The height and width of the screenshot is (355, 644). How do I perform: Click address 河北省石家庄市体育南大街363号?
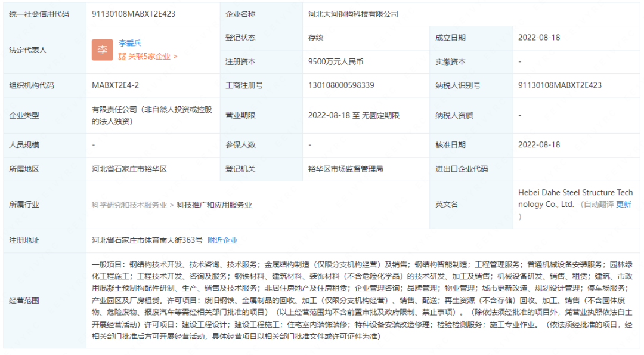pos(147,240)
